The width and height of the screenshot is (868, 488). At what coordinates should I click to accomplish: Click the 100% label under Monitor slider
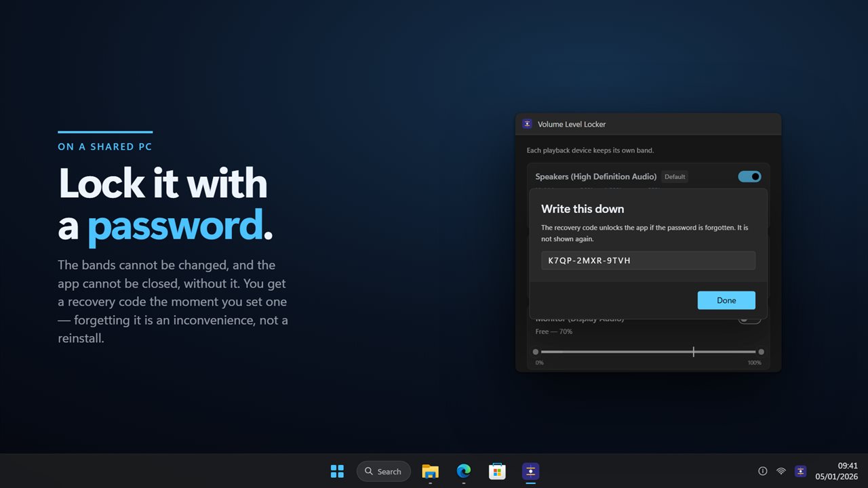754,363
